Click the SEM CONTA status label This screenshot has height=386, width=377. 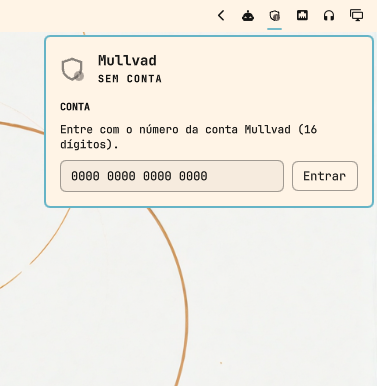[x=130, y=79]
